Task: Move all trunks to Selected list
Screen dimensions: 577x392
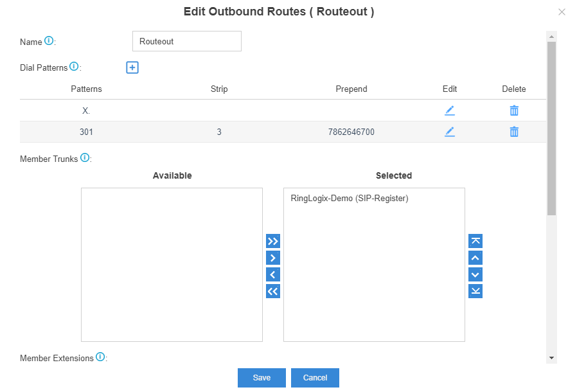Action: click(273, 241)
